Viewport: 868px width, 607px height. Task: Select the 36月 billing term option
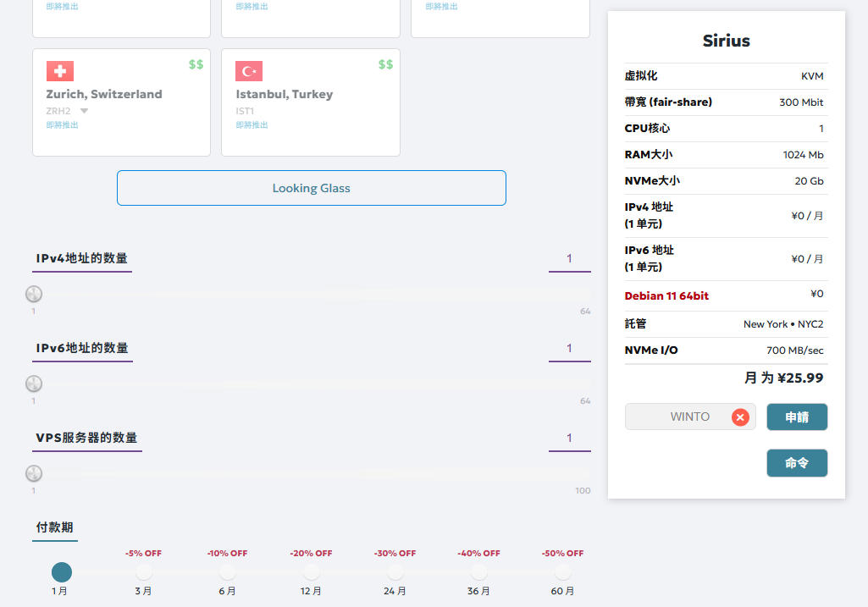pyautogui.click(x=478, y=573)
